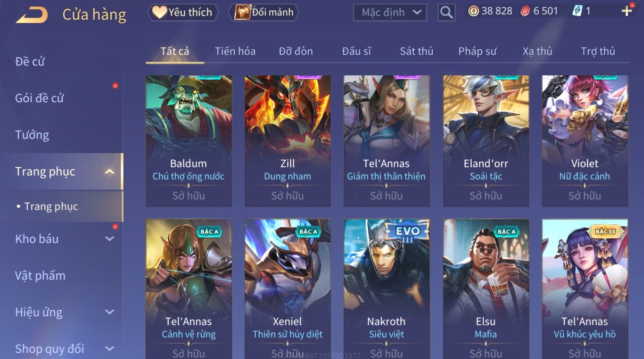Switch to the Sát thủ tab

pos(417,51)
